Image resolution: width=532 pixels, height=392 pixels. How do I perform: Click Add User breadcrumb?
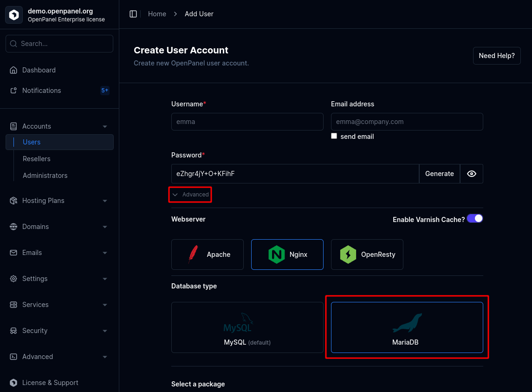click(199, 14)
